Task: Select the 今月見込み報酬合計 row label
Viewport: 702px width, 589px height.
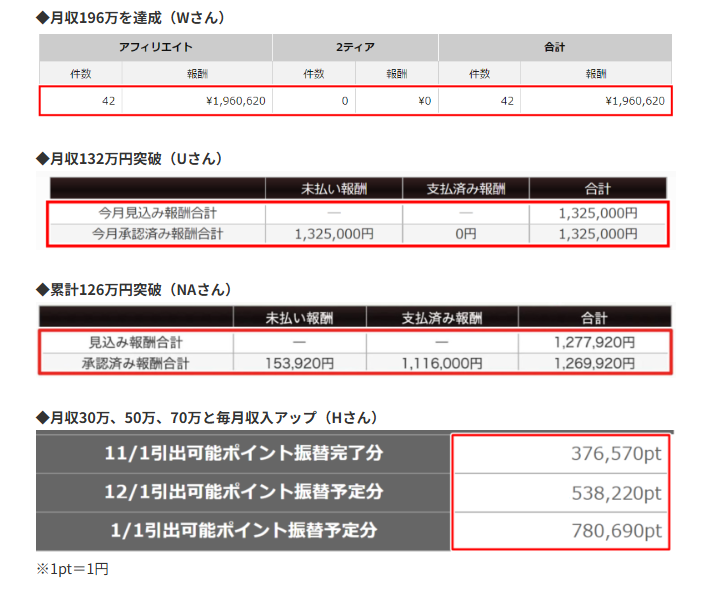Action: tap(155, 213)
